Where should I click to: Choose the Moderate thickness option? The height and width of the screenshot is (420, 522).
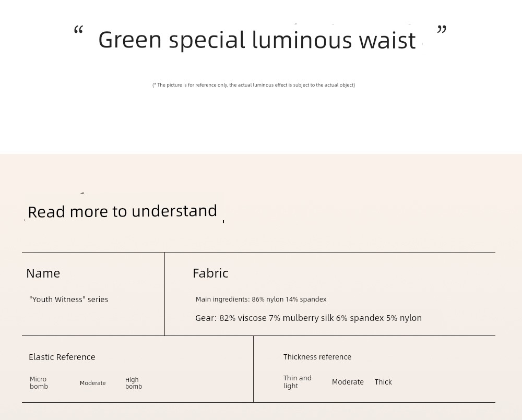point(348,382)
